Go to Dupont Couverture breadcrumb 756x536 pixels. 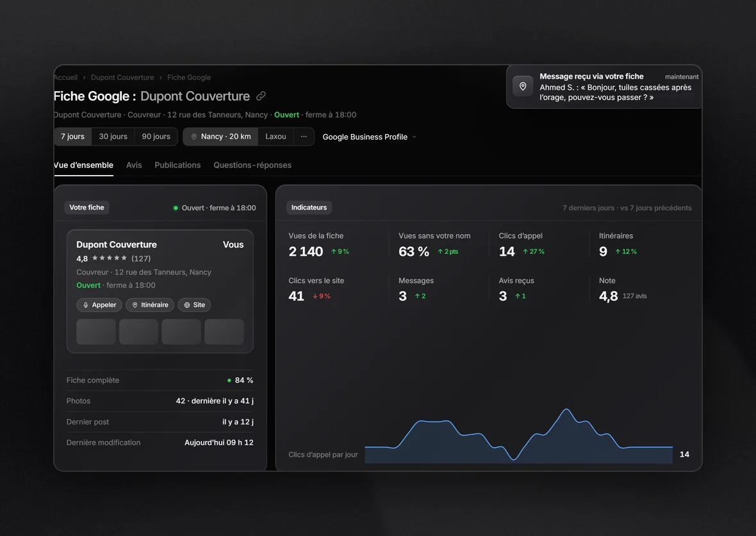coord(122,77)
